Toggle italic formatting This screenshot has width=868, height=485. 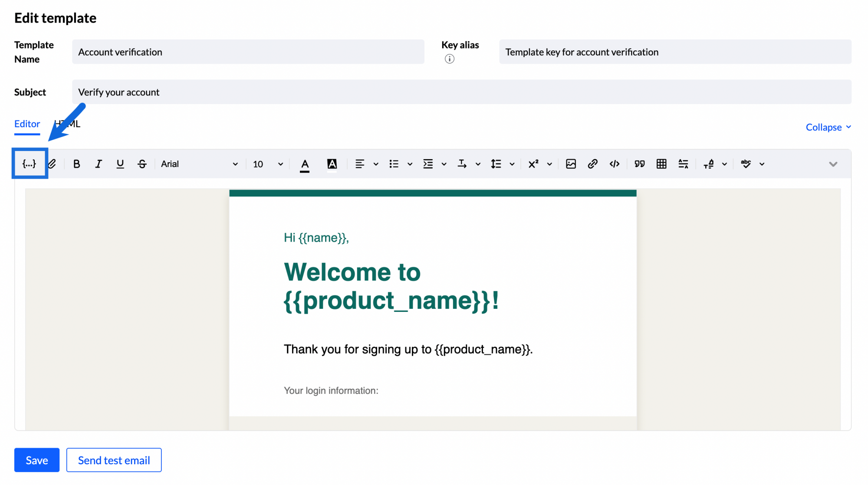99,164
